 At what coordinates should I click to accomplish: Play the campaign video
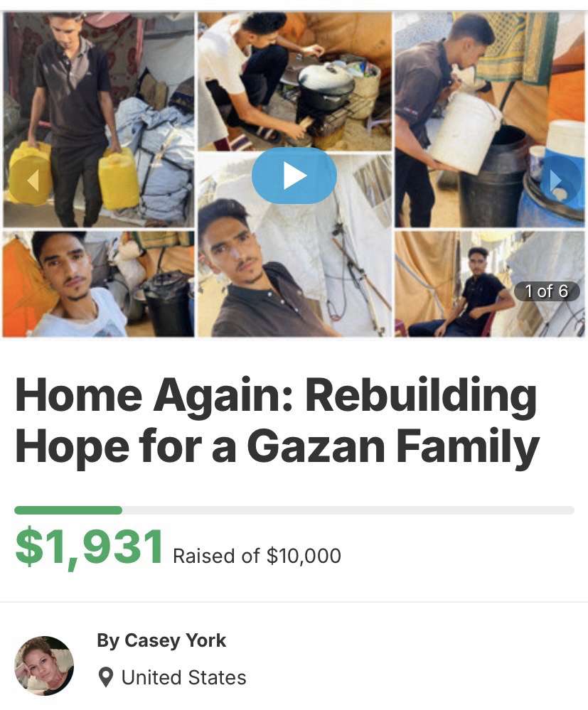[x=294, y=176]
